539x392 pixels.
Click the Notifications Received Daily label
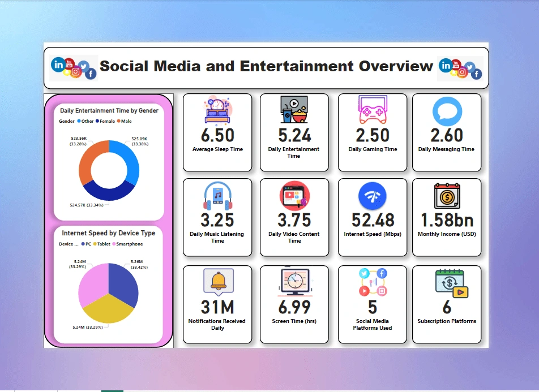217,324
